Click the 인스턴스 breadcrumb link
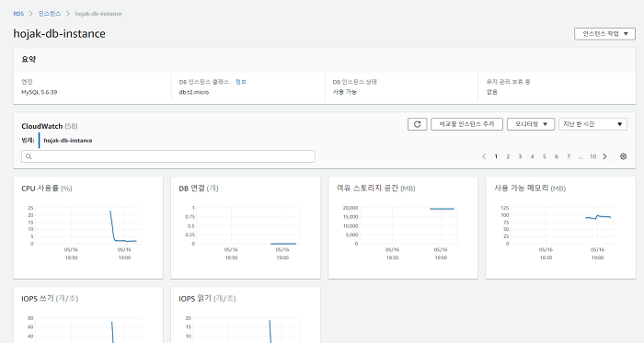The height and width of the screenshot is (343, 644). [50, 14]
